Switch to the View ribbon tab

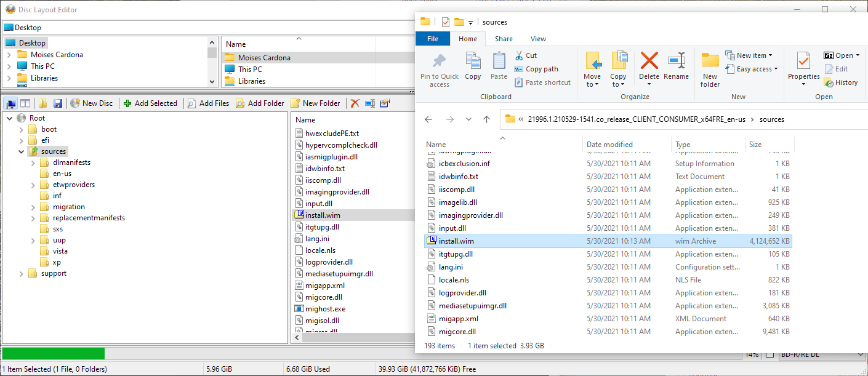pyautogui.click(x=537, y=39)
